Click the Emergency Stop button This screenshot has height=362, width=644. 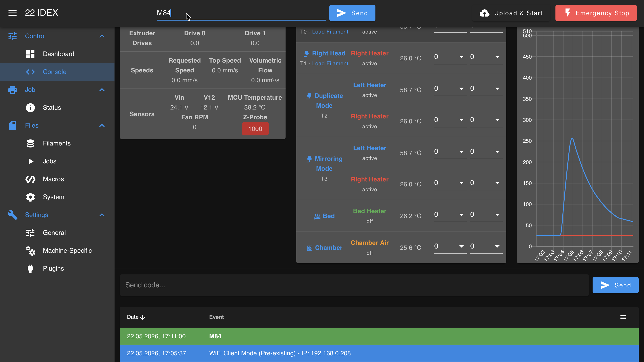[x=596, y=13]
